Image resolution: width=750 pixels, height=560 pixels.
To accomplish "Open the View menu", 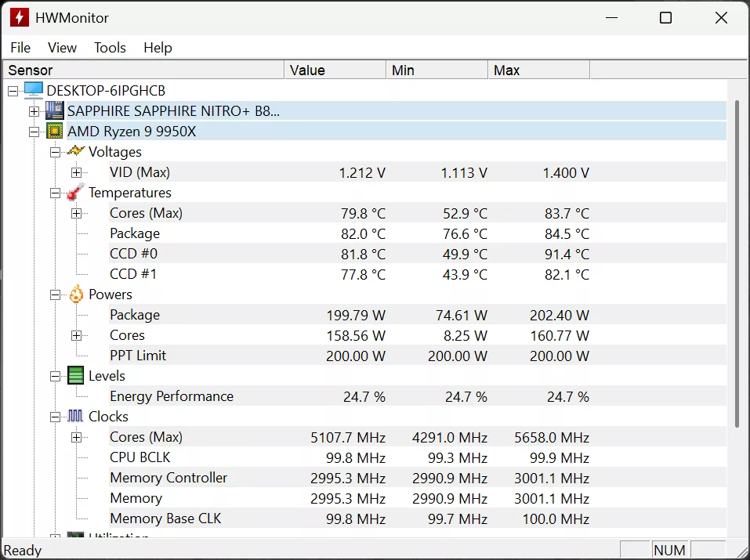I will click(x=62, y=47).
